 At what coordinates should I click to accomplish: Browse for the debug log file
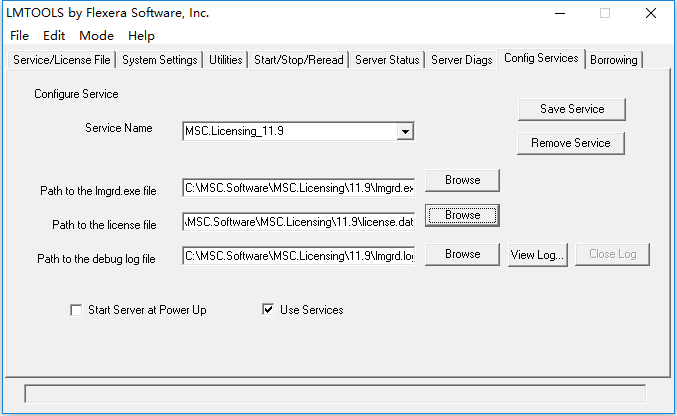[x=462, y=254]
